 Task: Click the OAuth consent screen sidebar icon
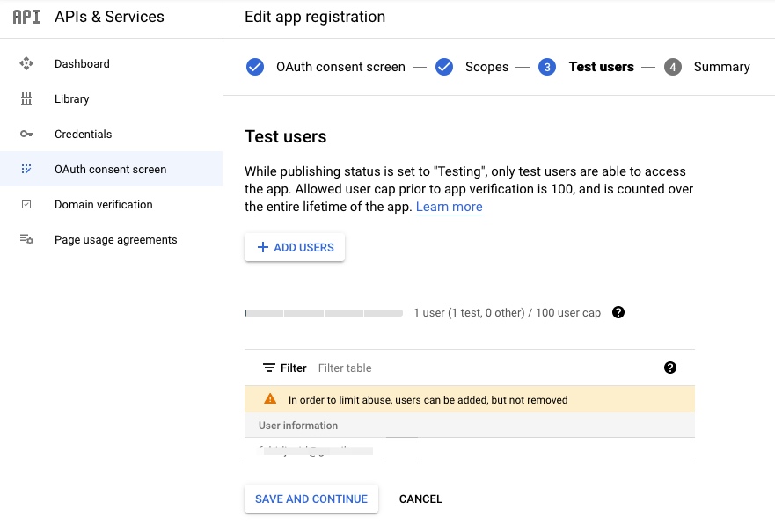tap(26, 169)
